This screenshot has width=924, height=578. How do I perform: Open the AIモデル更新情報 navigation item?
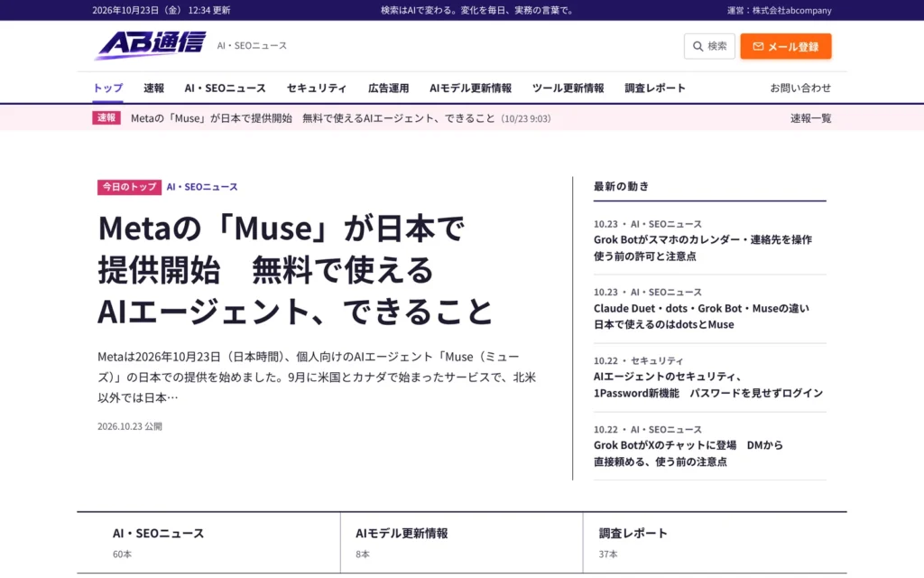click(470, 88)
